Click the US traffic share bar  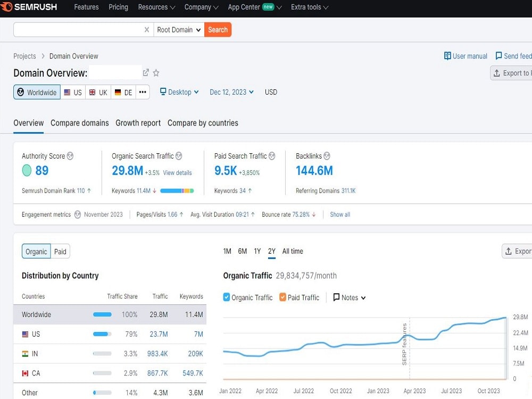tap(102, 334)
